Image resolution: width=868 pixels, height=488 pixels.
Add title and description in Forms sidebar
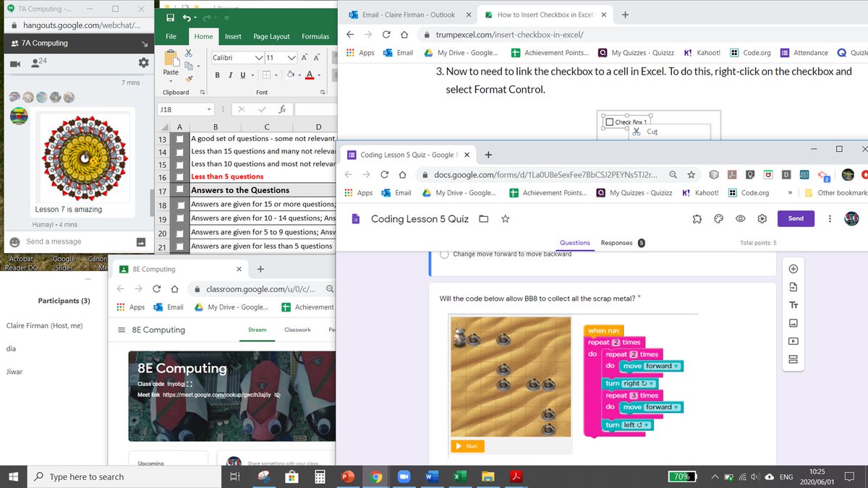pyautogui.click(x=792, y=305)
